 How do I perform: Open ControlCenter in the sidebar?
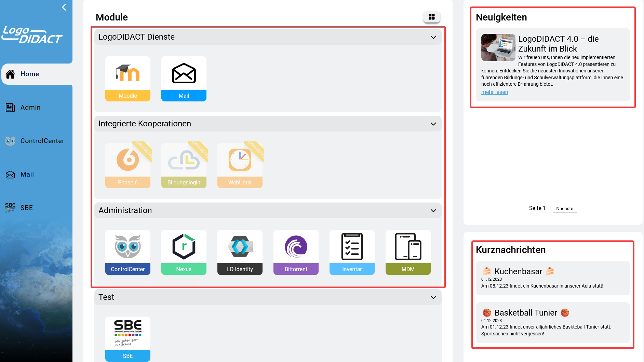coord(36,141)
